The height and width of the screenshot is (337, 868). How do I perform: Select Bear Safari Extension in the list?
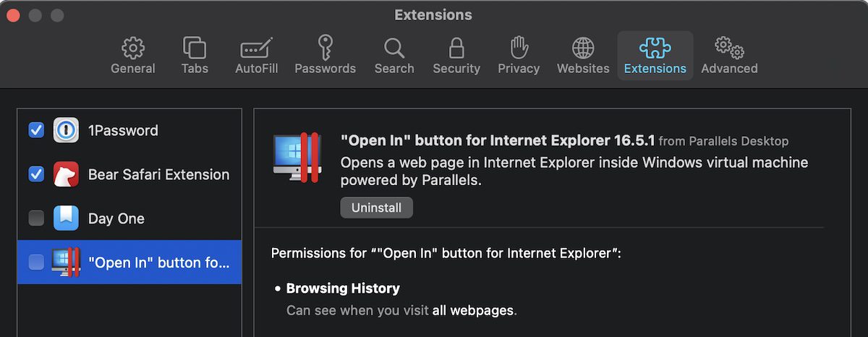pos(158,174)
